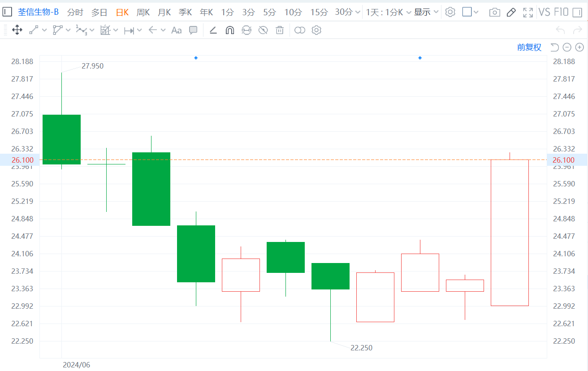588x371 pixels.
Task: Select the wave pattern drawing tool
Action: (81, 30)
